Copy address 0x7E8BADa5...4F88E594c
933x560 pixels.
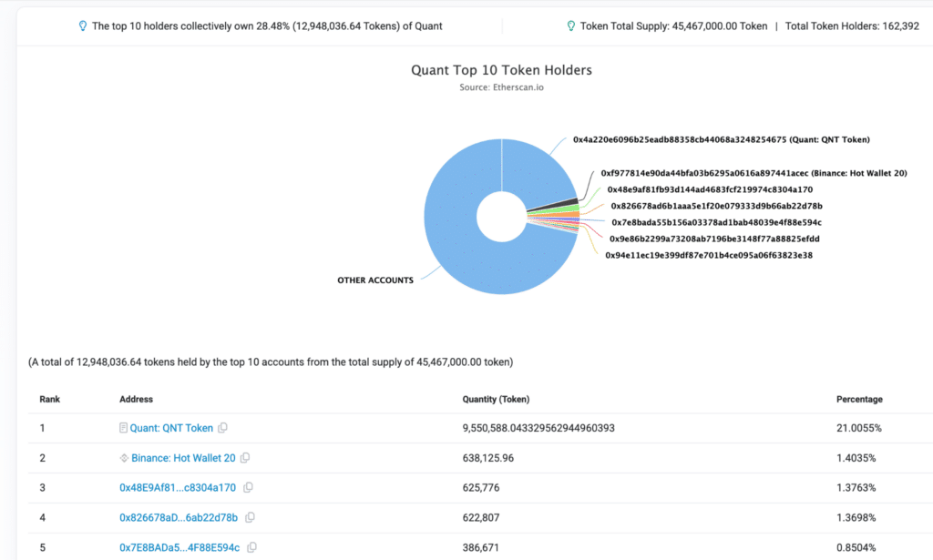click(252, 547)
